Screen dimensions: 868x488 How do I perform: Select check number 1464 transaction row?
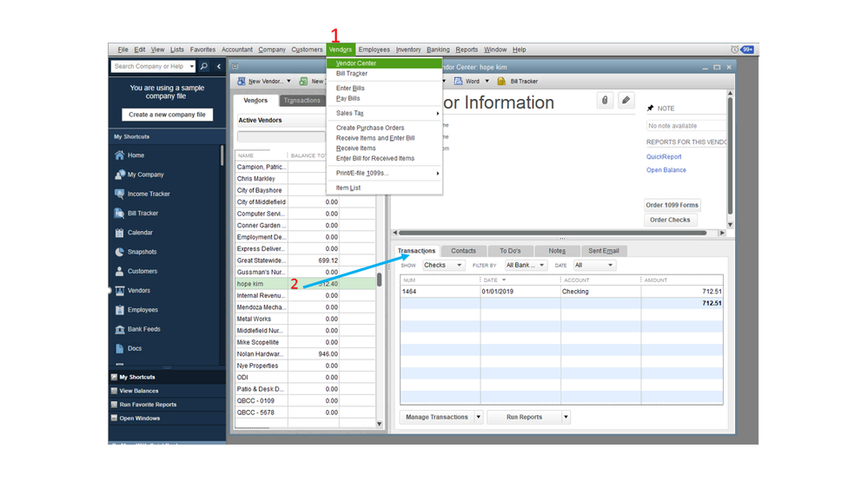tap(561, 292)
